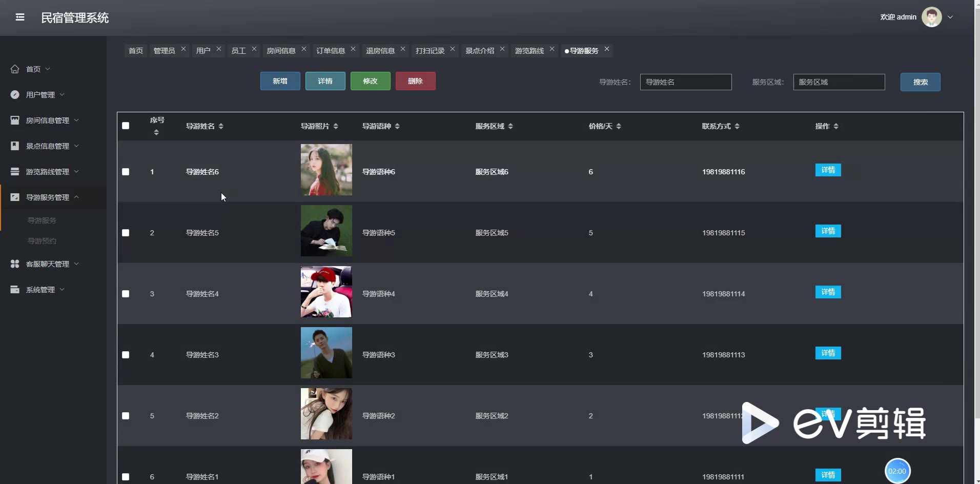Viewport: 980px width, 484px height.
Task: Switch to the 房间信息 tab
Action: click(x=281, y=50)
